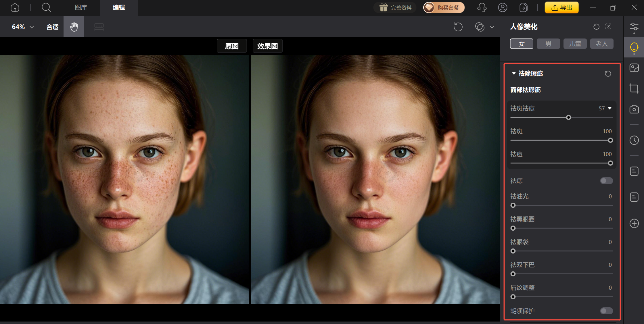Open the crop tool in the right sidebar
Screen dimensions: 644x324
coord(634,88)
